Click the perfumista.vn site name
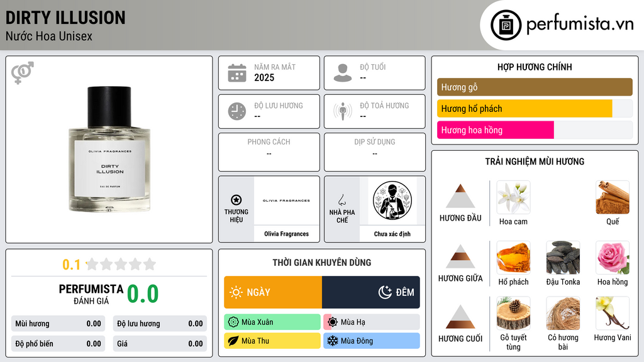644x362 pixels. [580, 25]
